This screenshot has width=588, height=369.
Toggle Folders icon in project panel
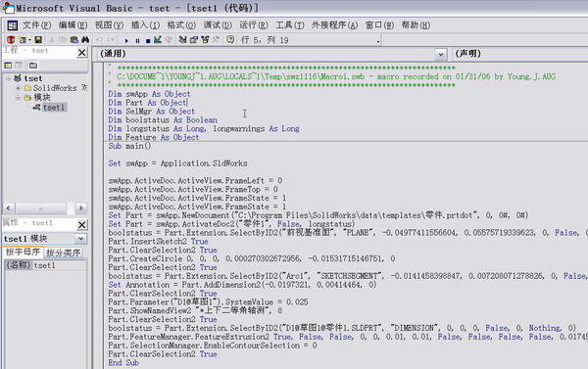coord(33,66)
